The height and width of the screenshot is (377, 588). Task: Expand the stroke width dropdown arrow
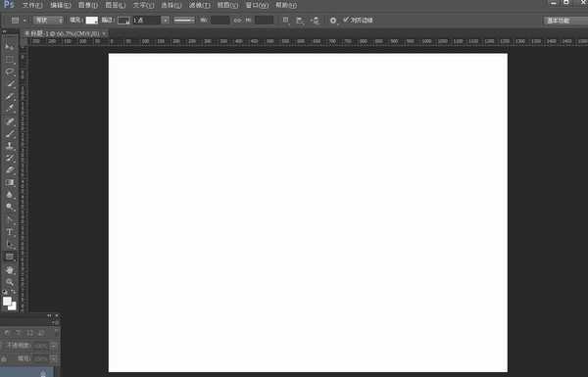165,21
